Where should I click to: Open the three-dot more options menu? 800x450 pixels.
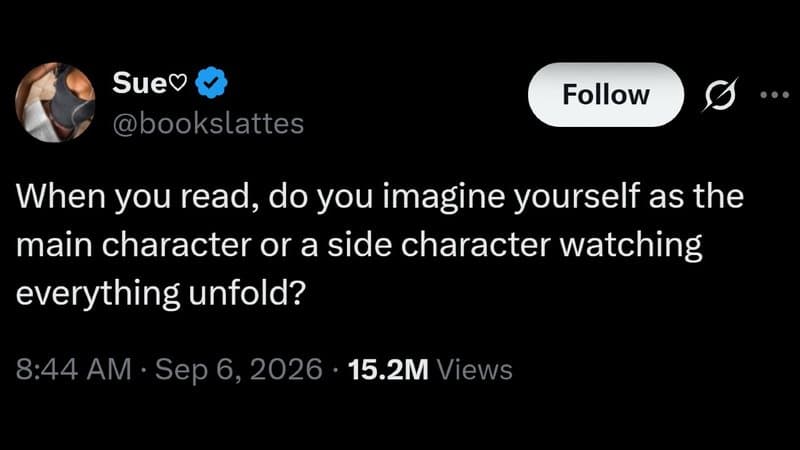pos(774,95)
